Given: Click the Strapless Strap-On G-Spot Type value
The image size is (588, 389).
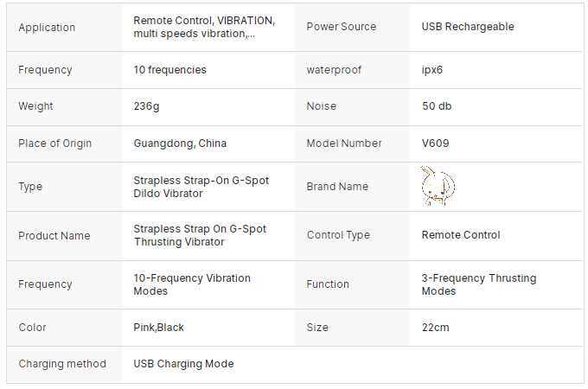Looking at the screenshot, I should pos(201,187).
